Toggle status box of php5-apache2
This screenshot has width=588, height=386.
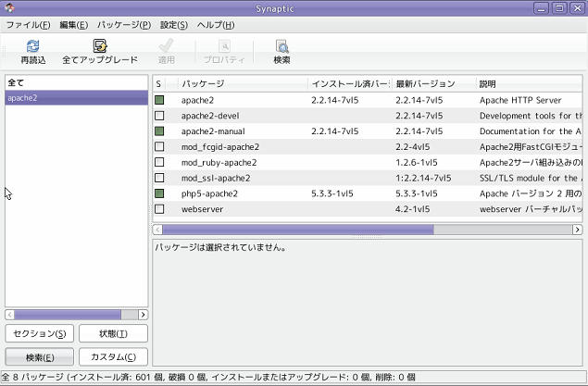(x=159, y=193)
